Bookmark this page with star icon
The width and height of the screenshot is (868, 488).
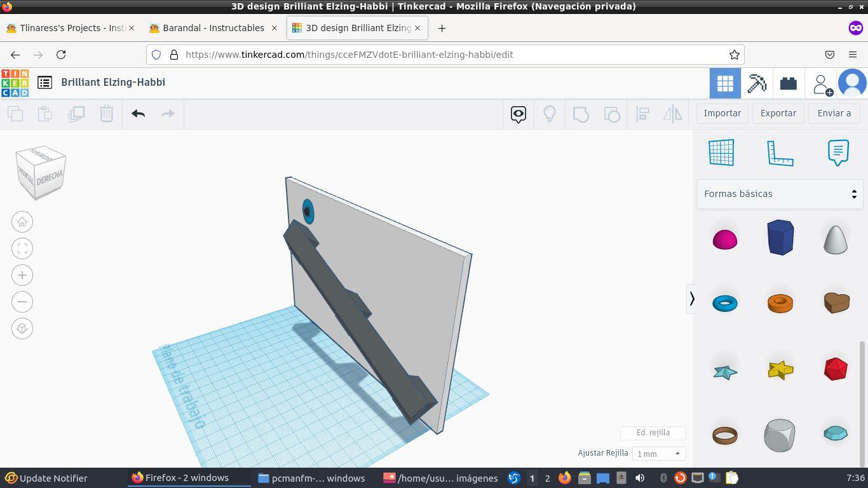pyautogui.click(x=735, y=55)
